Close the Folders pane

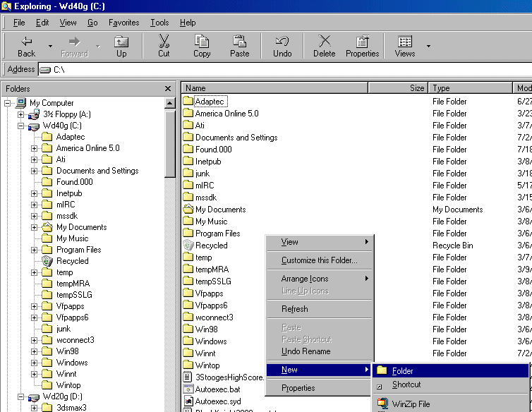point(168,89)
